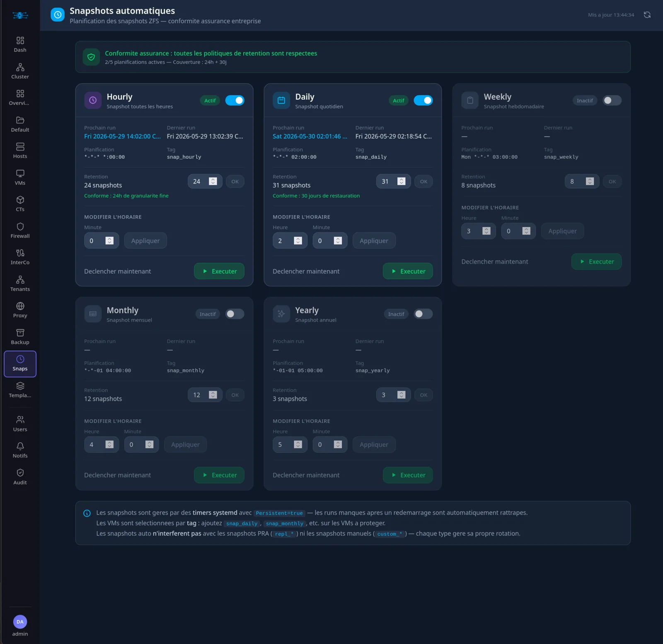Adjust the Weekly retention stepper arrows
Viewport: 663px width, 644px height.
[x=590, y=181]
